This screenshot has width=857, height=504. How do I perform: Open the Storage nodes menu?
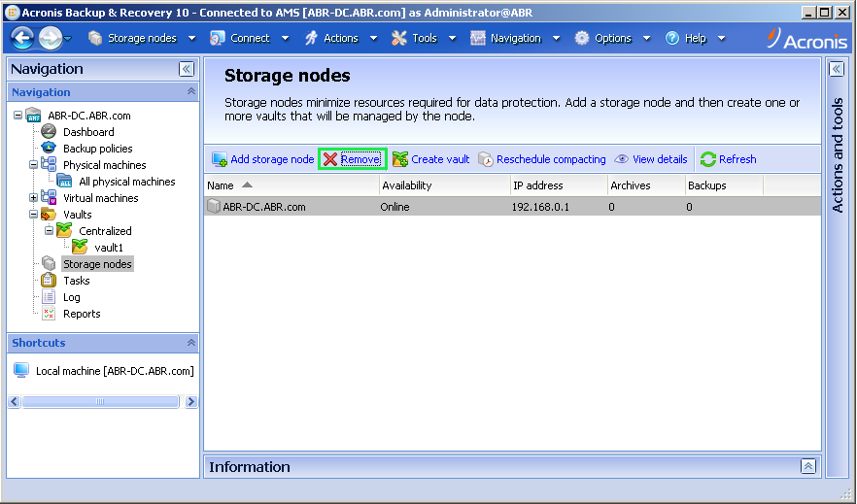click(x=142, y=38)
